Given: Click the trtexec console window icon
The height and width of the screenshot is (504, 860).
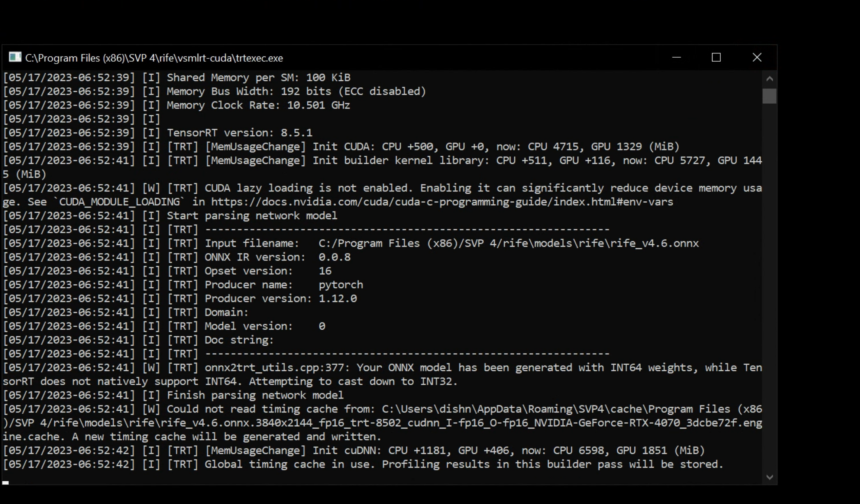Looking at the screenshot, I should tap(15, 57).
